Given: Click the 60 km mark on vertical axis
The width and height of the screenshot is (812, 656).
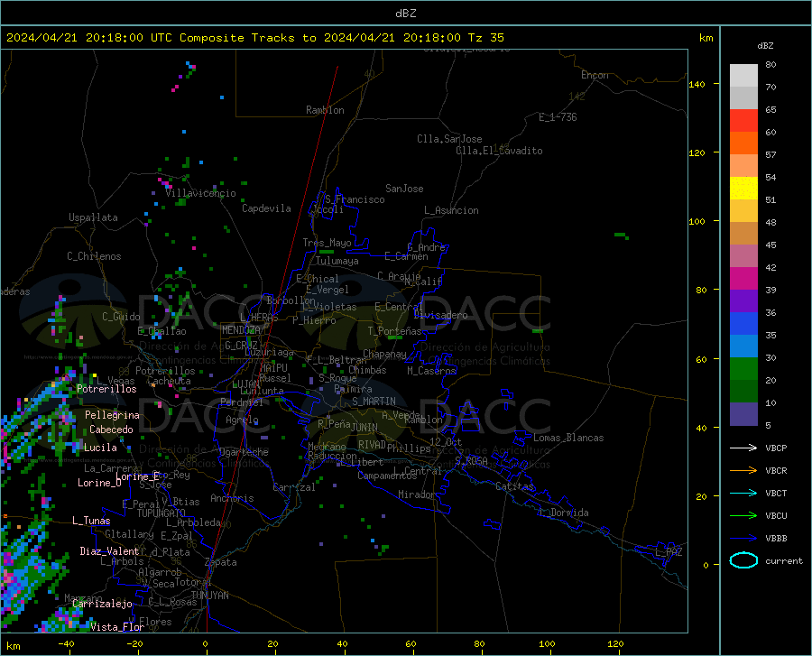Looking at the screenshot, I should [701, 359].
